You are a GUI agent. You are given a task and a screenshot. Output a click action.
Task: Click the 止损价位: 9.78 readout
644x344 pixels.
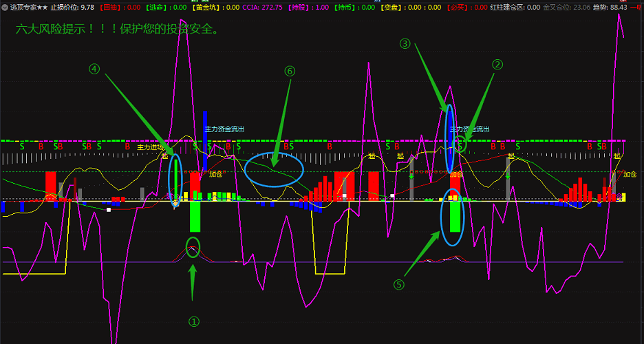tap(72, 8)
